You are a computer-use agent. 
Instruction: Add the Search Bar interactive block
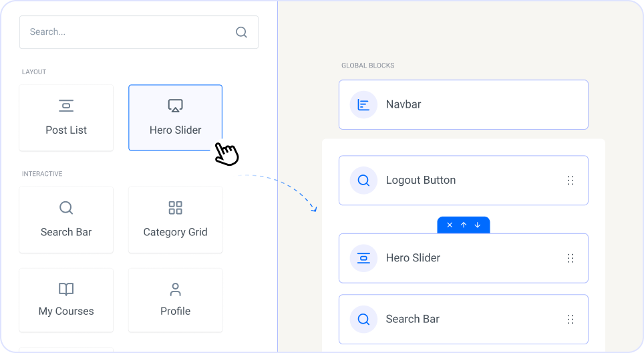pyautogui.click(x=66, y=220)
